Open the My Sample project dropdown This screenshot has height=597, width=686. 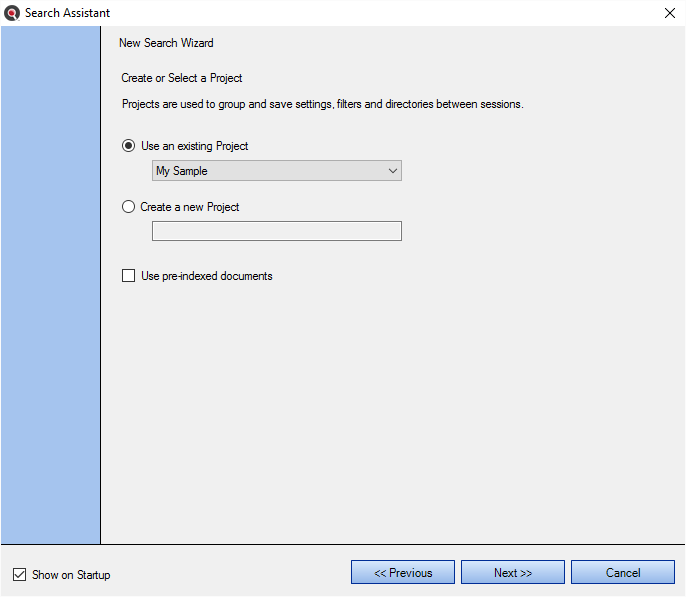pyautogui.click(x=276, y=171)
